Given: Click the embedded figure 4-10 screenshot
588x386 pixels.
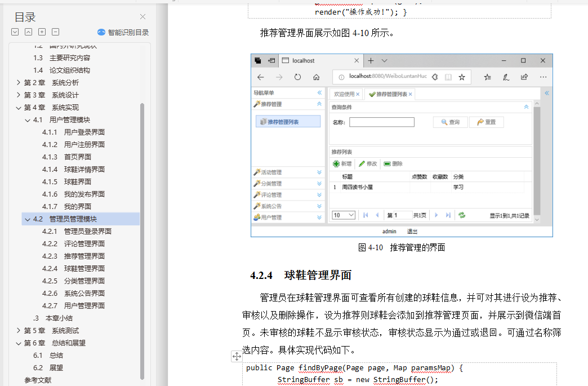Looking at the screenshot, I should click(x=402, y=145).
